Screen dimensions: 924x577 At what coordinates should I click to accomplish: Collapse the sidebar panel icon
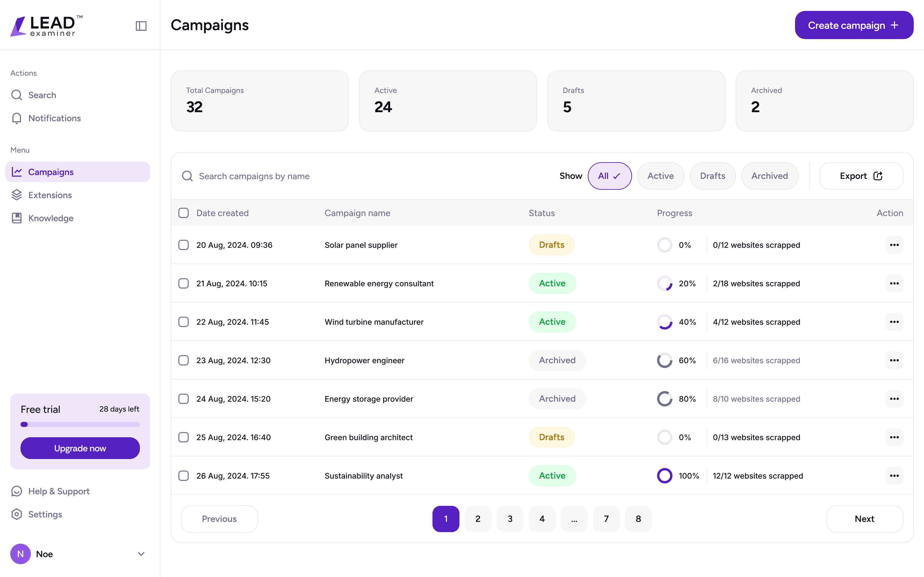pos(141,26)
